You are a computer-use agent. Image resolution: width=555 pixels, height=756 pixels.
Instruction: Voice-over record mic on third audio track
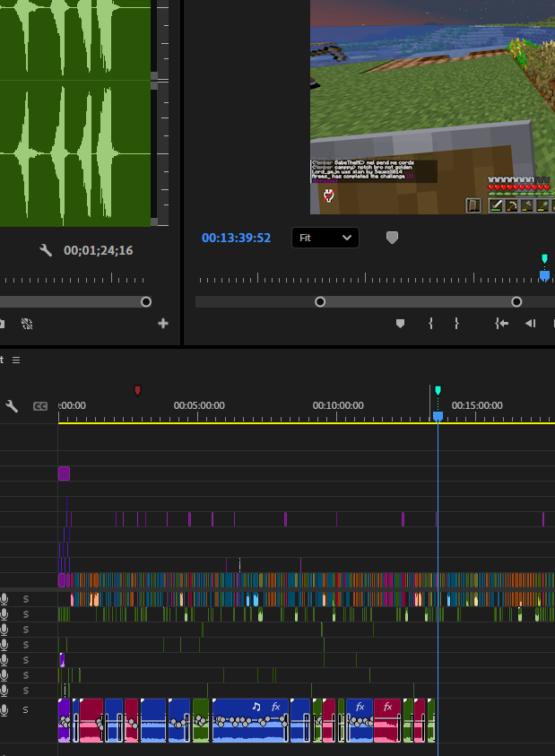pos(4,630)
